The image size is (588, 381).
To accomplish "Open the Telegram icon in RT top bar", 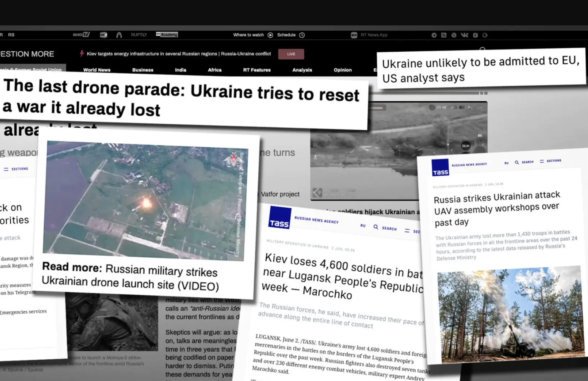I will click(434, 35).
